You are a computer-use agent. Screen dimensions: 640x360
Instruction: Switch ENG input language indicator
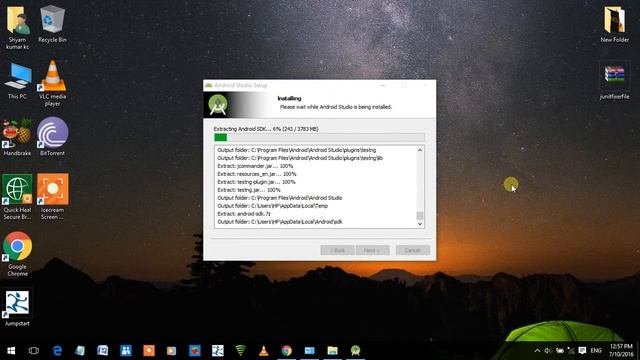tap(596, 351)
